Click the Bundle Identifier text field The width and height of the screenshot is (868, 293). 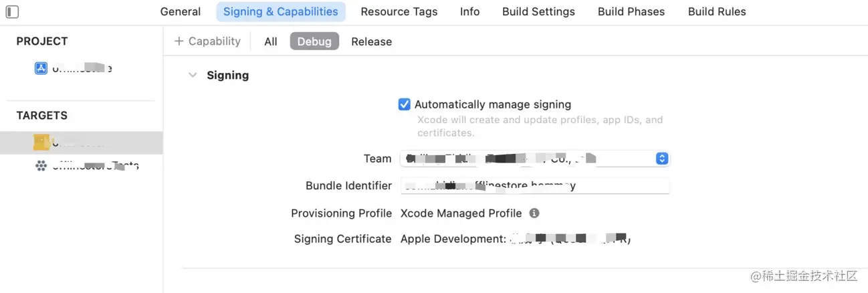point(535,186)
